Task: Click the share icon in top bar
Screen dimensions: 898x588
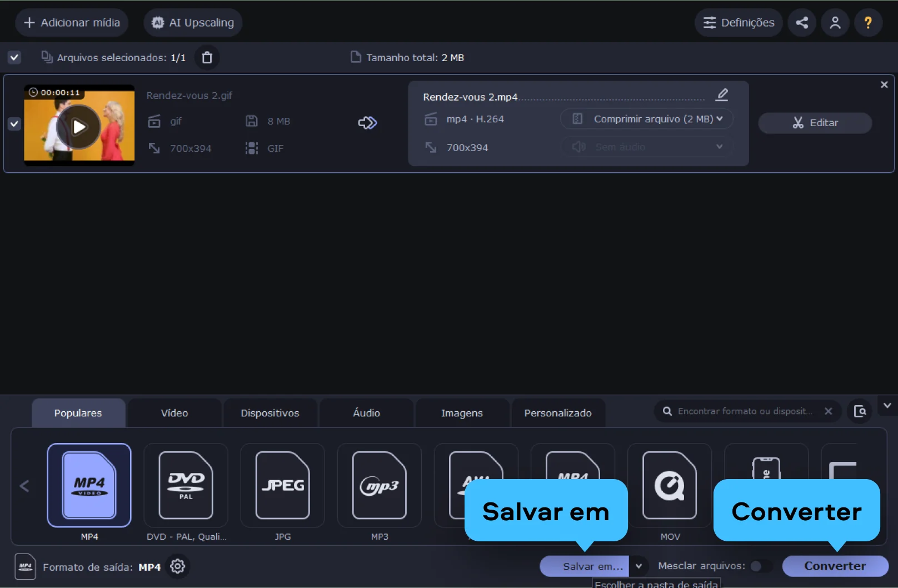Action: click(801, 23)
